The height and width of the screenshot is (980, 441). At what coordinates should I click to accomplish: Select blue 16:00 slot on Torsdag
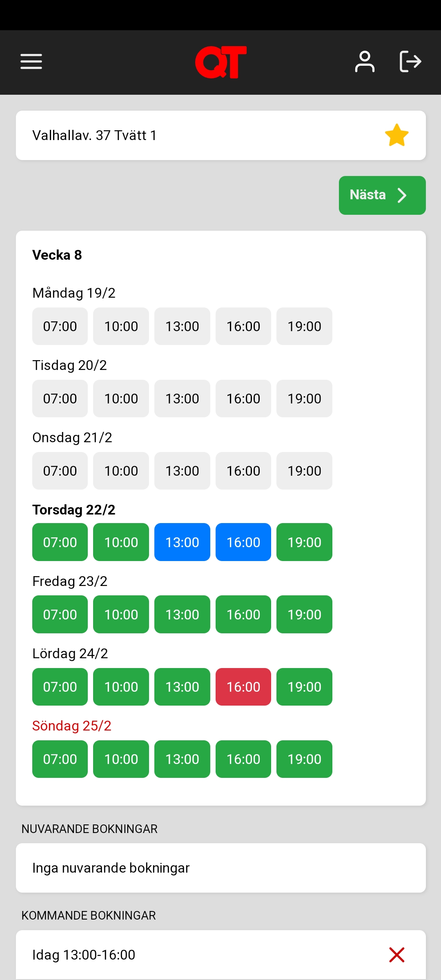pos(243,542)
